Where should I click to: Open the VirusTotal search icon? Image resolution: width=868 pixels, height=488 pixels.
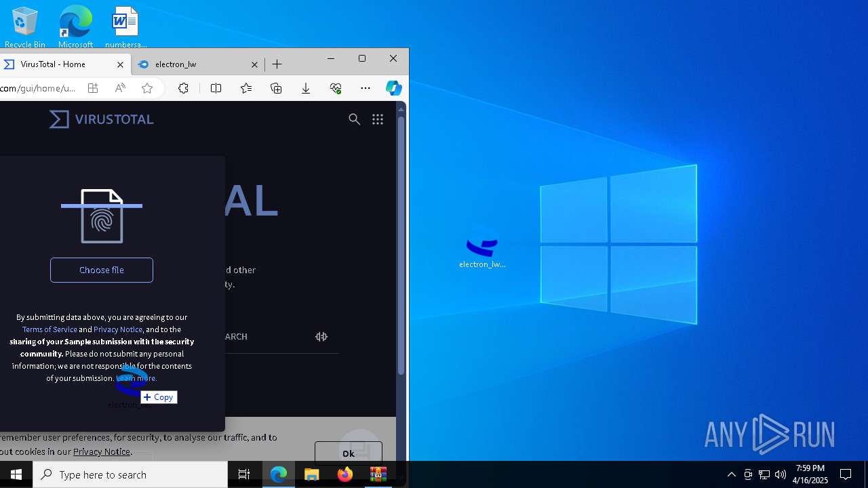click(354, 119)
